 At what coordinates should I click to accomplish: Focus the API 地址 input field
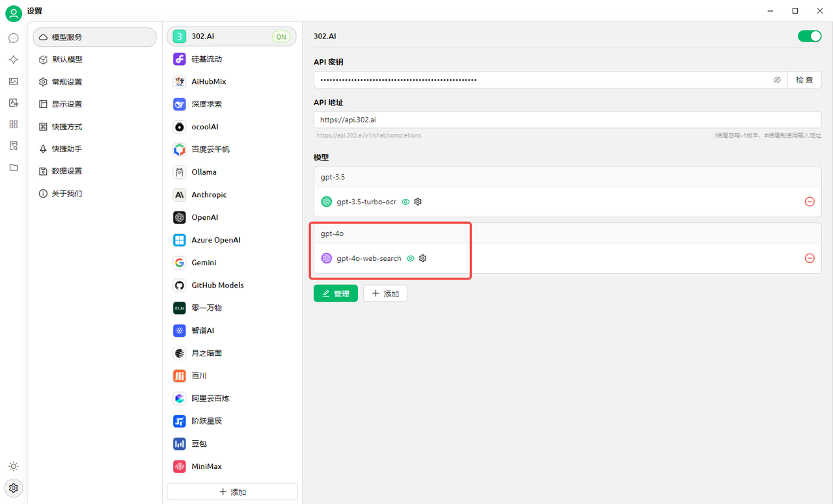[x=567, y=120]
